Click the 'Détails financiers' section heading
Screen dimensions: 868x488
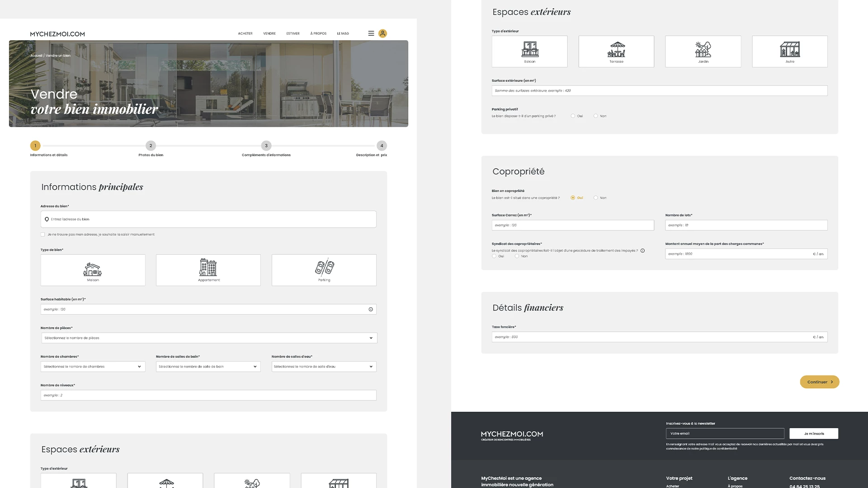pyautogui.click(x=528, y=308)
